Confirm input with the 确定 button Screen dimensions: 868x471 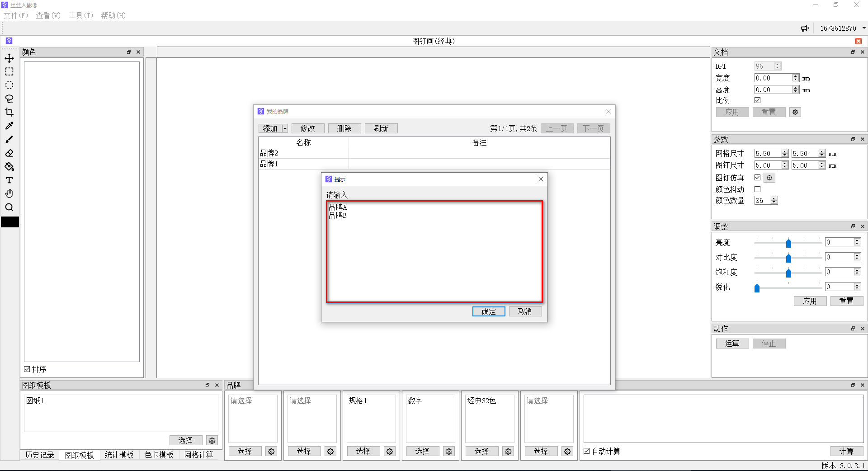pyautogui.click(x=488, y=311)
